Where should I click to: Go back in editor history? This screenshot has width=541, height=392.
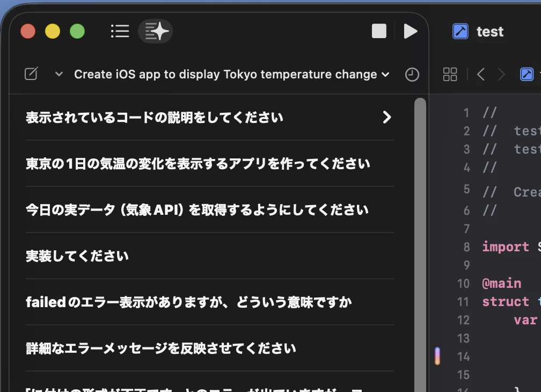481,75
